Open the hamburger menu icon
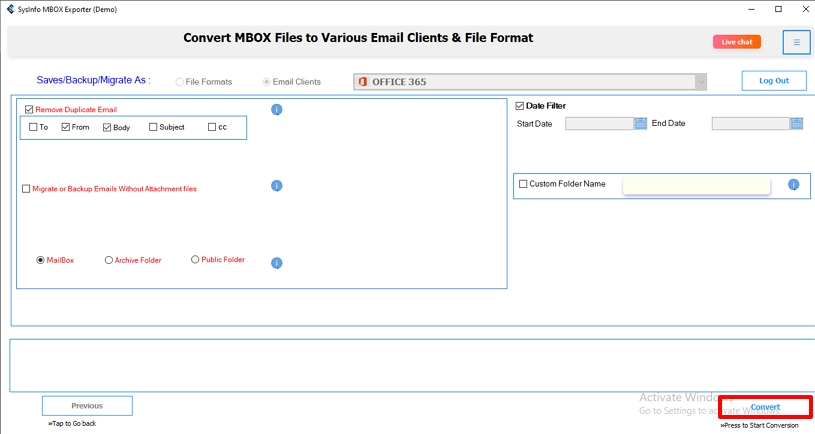This screenshot has width=815, height=434. (796, 42)
